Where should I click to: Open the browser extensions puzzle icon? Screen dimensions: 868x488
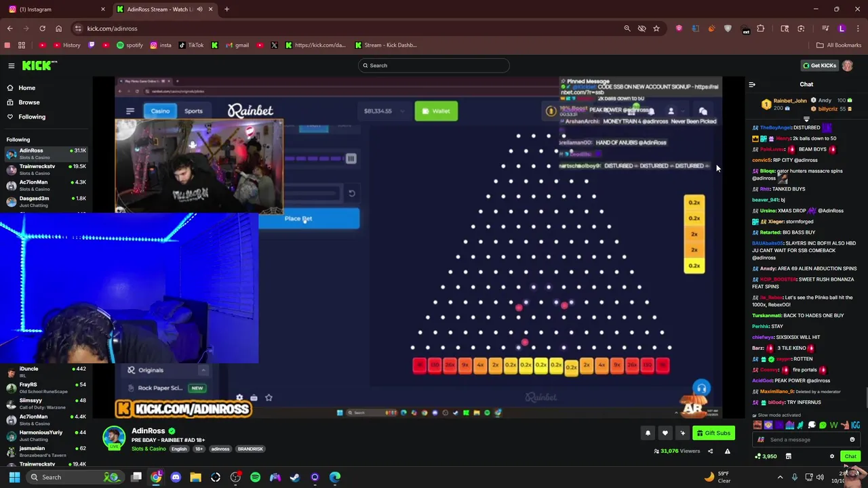pyautogui.click(x=760, y=28)
